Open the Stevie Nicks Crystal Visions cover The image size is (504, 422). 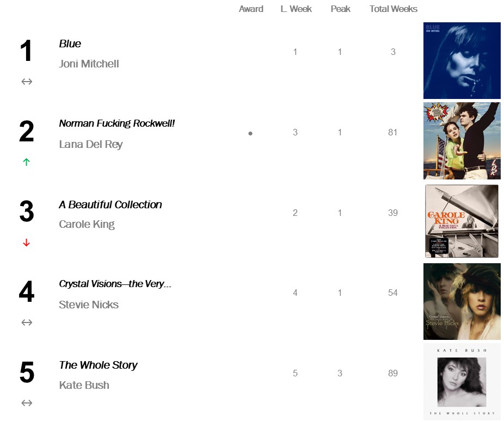tap(462, 301)
